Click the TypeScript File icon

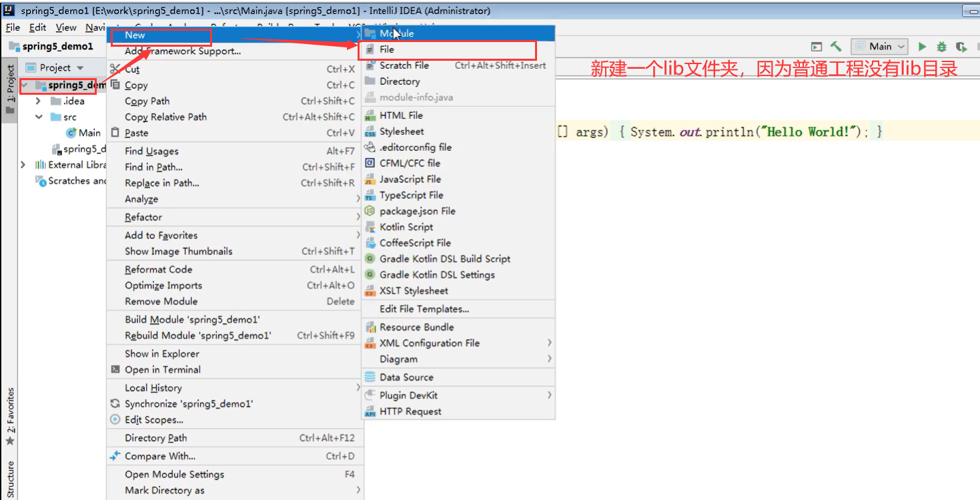tap(370, 195)
